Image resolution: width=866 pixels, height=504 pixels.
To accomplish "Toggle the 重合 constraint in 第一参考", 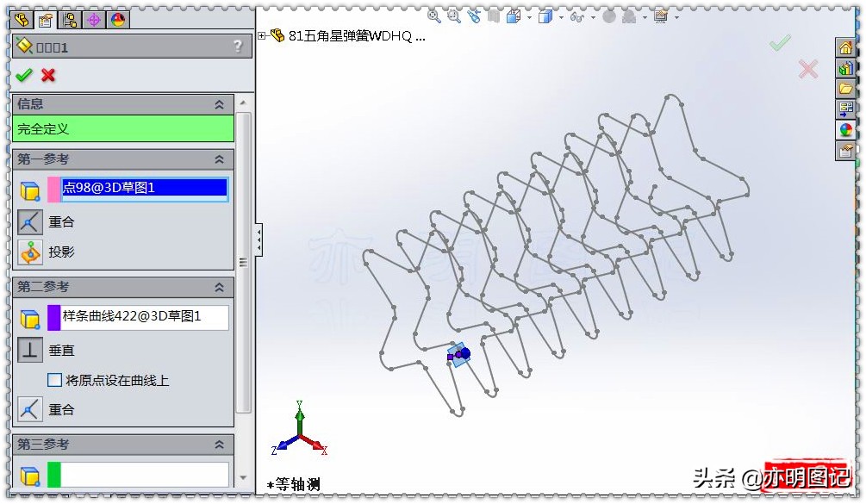I will (x=29, y=221).
